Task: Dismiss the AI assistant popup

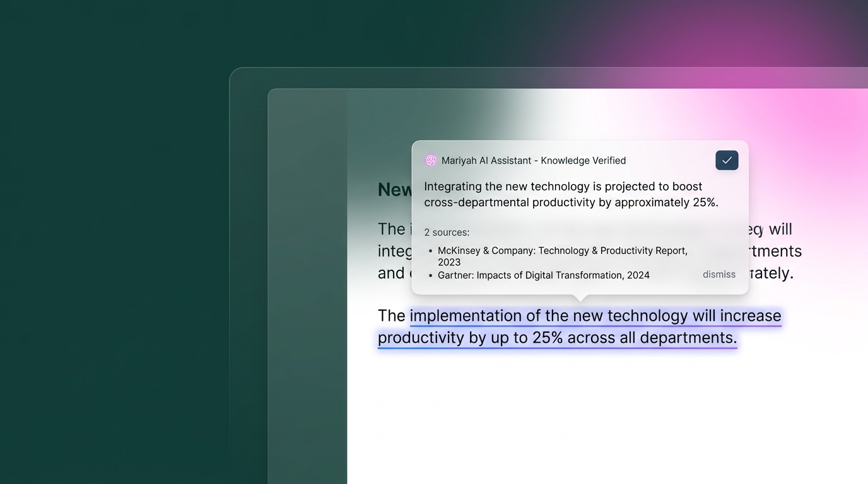Action: (x=719, y=274)
